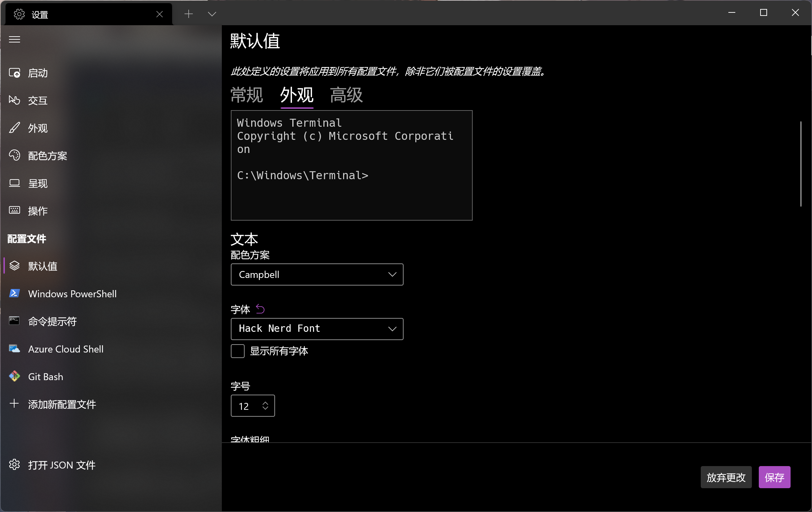Enable 显示所有字体 checkbox
812x512 pixels.
238,351
